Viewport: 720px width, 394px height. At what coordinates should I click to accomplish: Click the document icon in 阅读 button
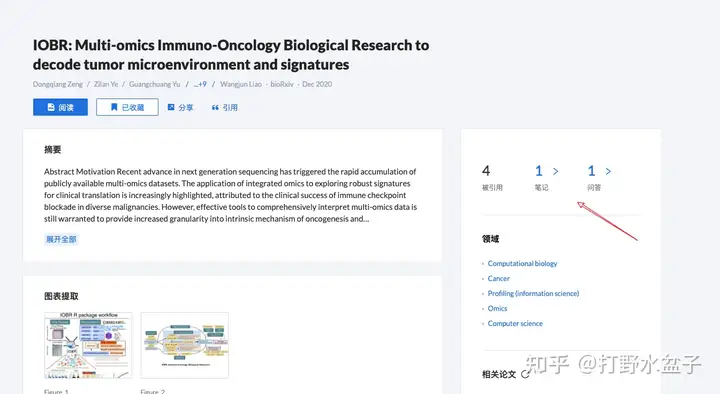pyautogui.click(x=51, y=107)
